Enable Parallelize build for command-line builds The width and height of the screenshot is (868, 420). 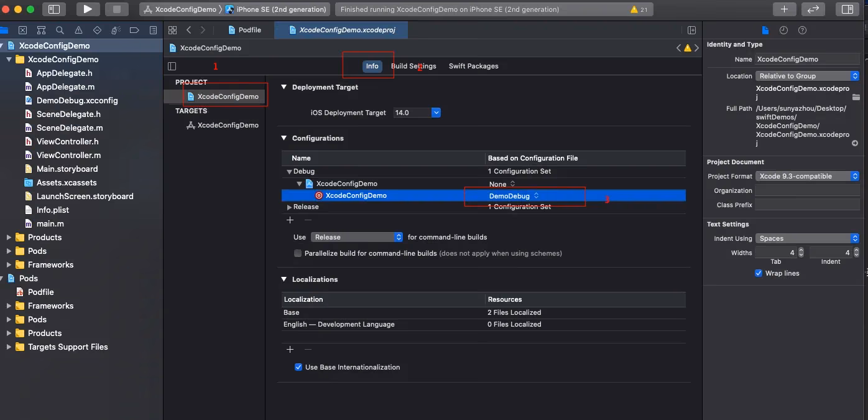[298, 253]
